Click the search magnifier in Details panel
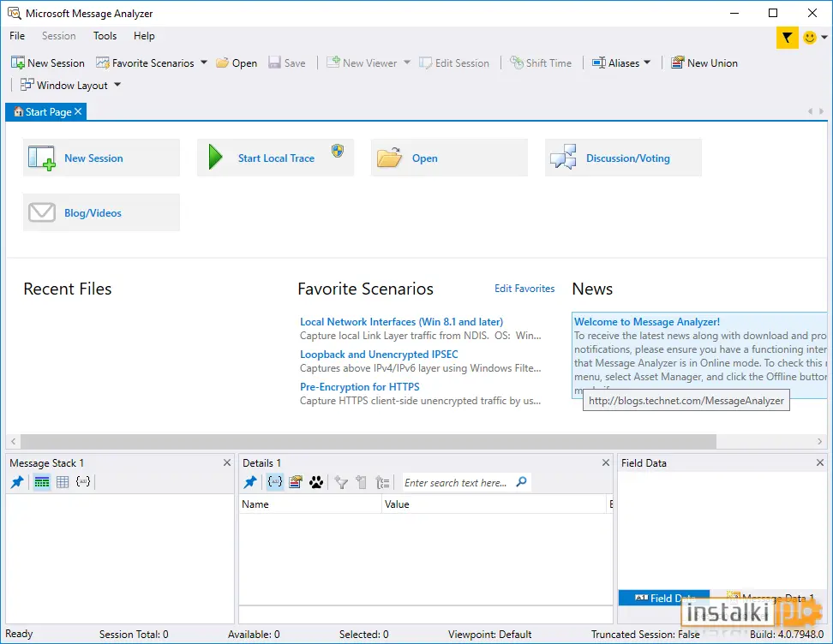The height and width of the screenshot is (644, 833). pyautogui.click(x=521, y=482)
